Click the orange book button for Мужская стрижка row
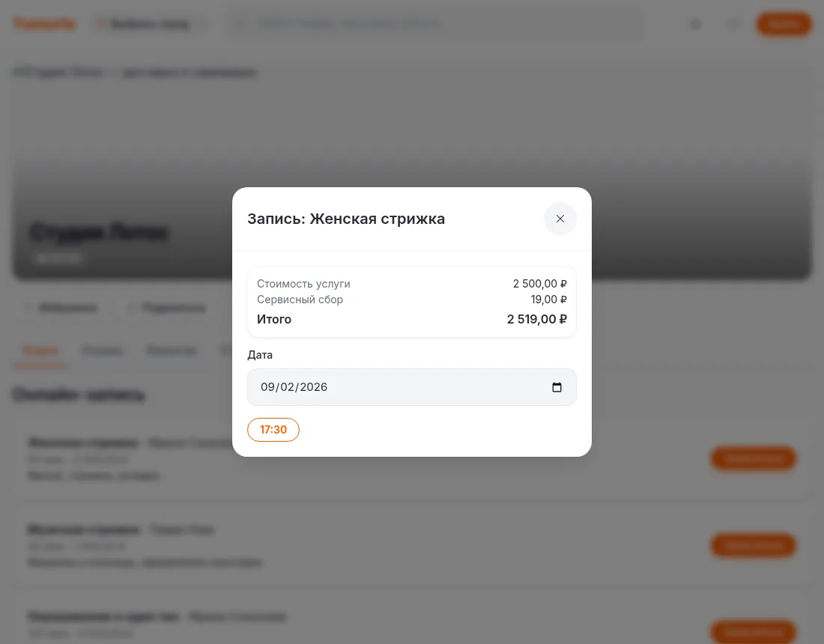 pos(753,545)
